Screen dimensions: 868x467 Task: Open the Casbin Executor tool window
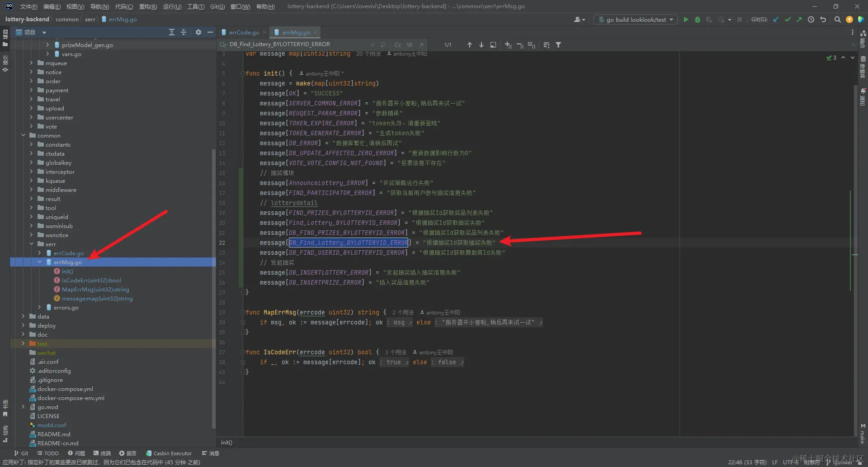[x=169, y=453]
